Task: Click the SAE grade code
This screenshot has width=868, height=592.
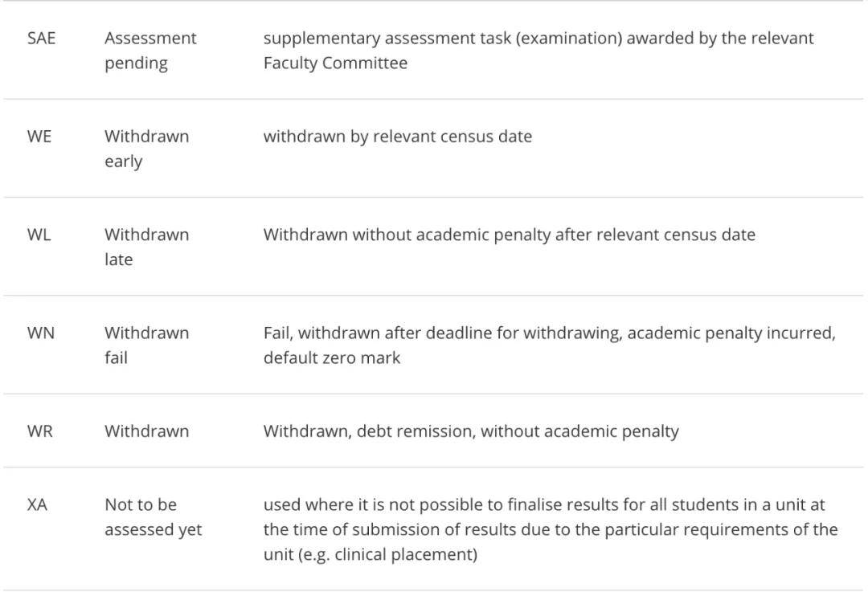Action: 42,39
